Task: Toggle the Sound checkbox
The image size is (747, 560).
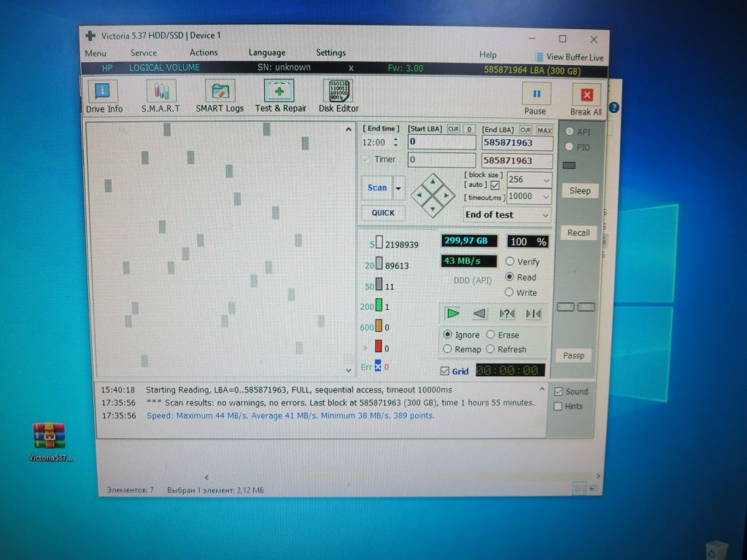Action: (x=558, y=392)
